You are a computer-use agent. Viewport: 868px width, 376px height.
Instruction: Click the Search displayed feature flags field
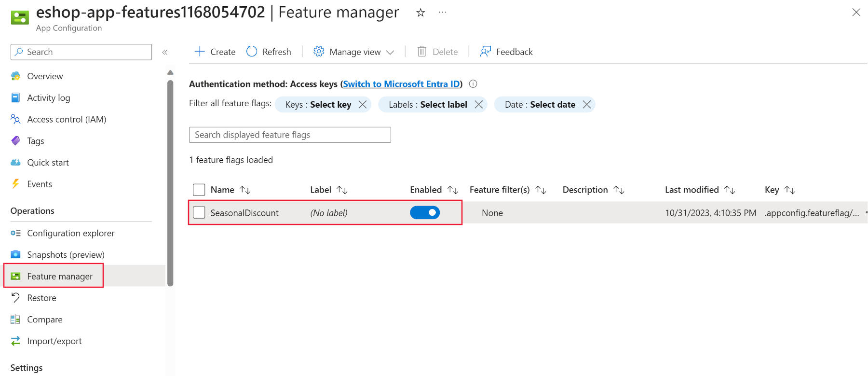tap(290, 135)
